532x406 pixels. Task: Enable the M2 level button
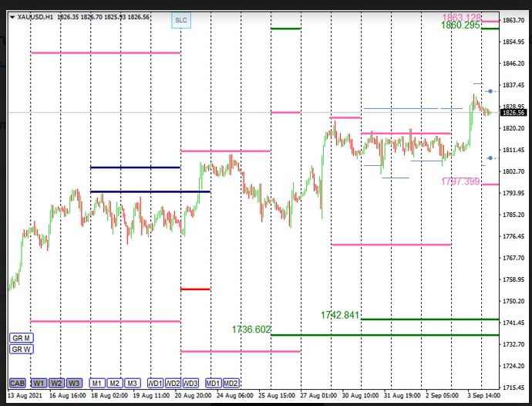115,384
